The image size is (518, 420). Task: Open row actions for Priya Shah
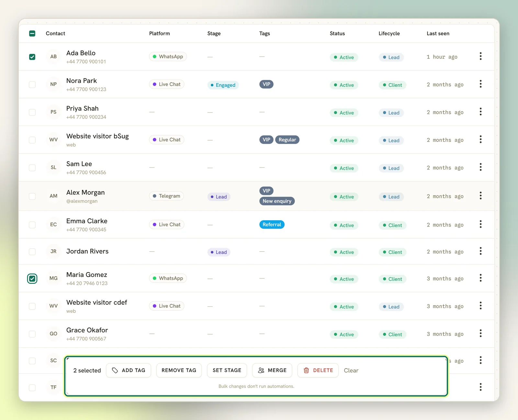[480, 112]
